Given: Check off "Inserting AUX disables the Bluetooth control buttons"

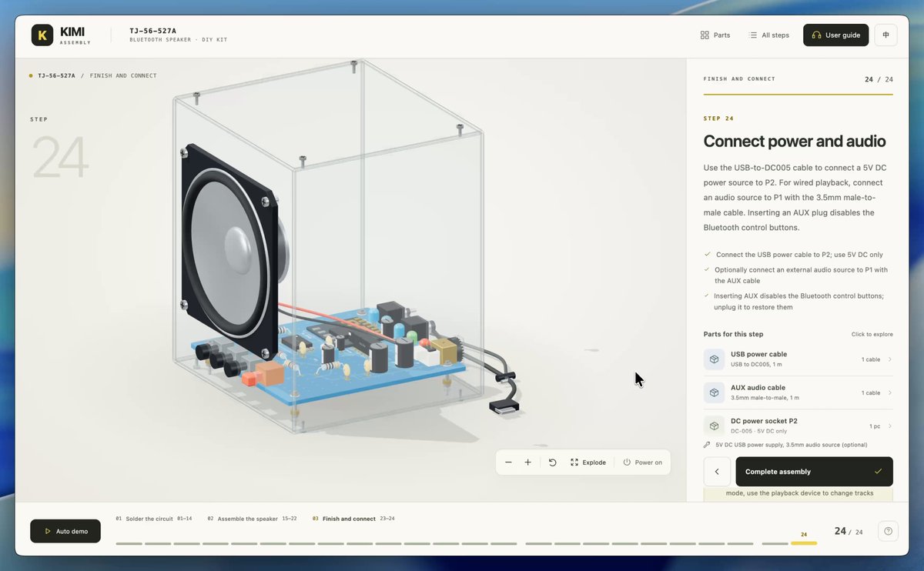Looking at the screenshot, I should click(708, 296).
